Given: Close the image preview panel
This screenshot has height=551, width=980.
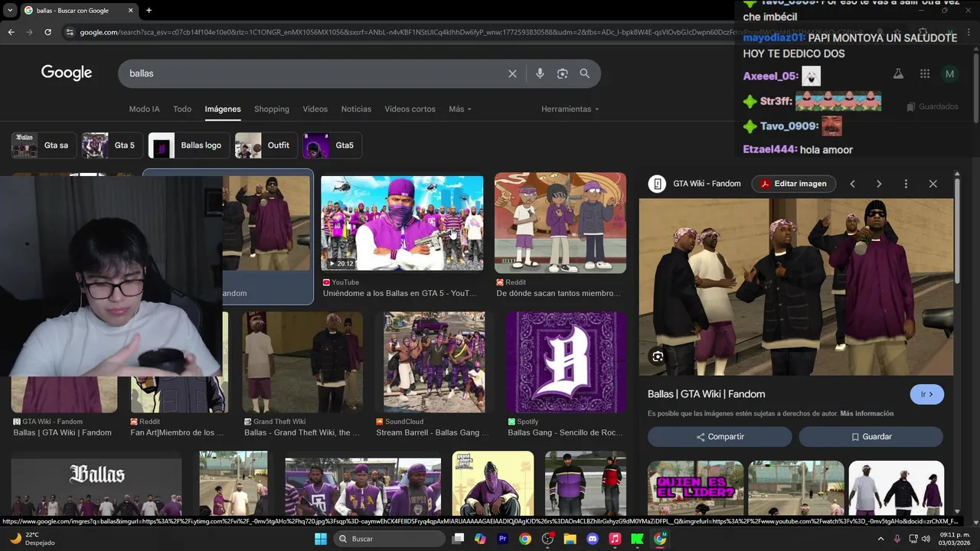Looking at the screenshot, I should [x=933, y=184].
